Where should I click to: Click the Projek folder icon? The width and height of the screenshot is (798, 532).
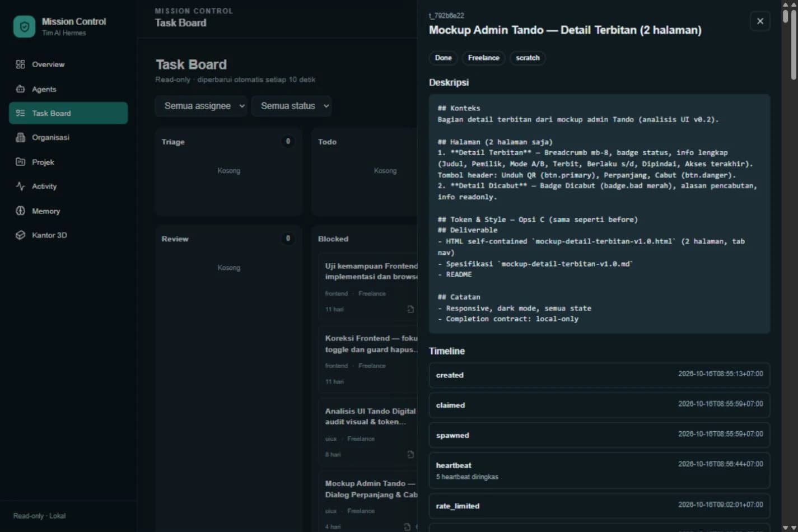coord(21,162)
